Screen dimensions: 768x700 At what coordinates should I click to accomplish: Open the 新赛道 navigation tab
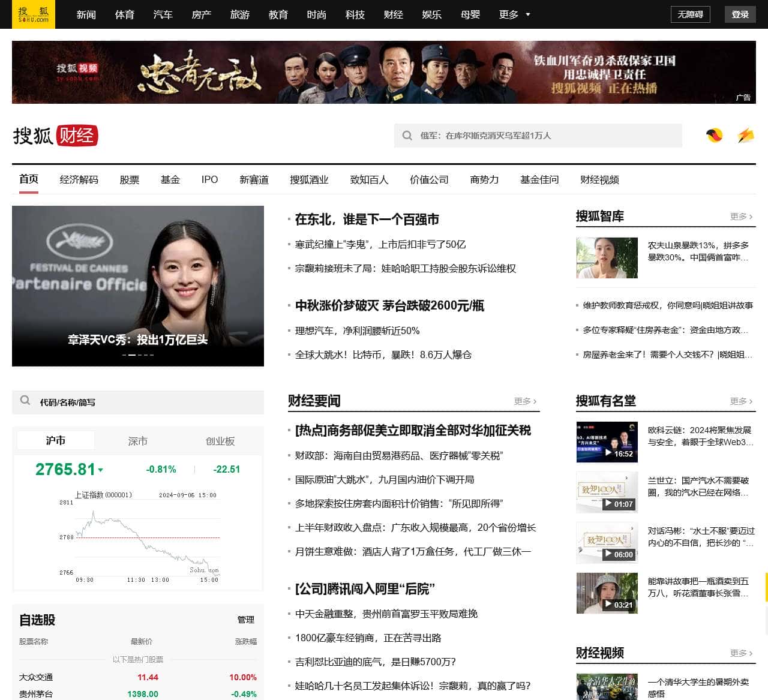pyautogui.click(x=254, y=179)
